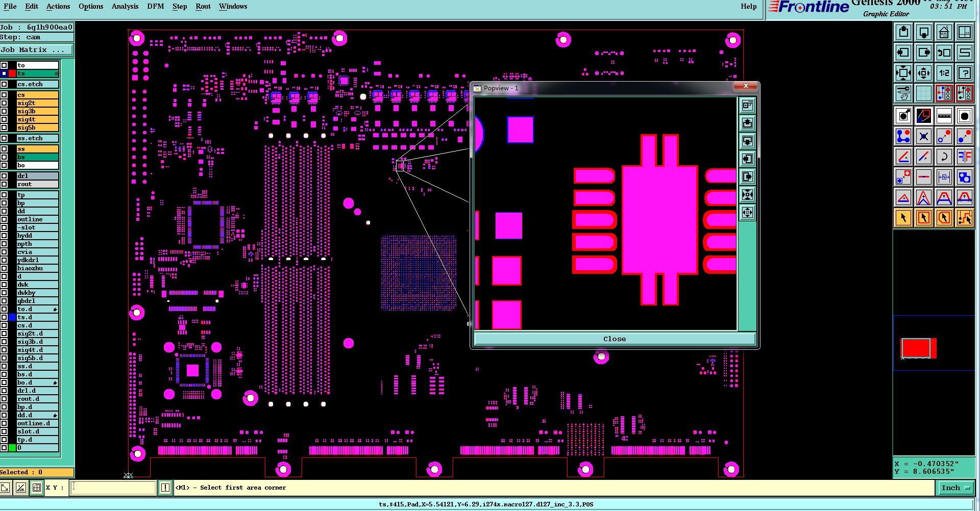Open the Inch units dropdown
Screen dimensions: 980x511
[955, 488]
